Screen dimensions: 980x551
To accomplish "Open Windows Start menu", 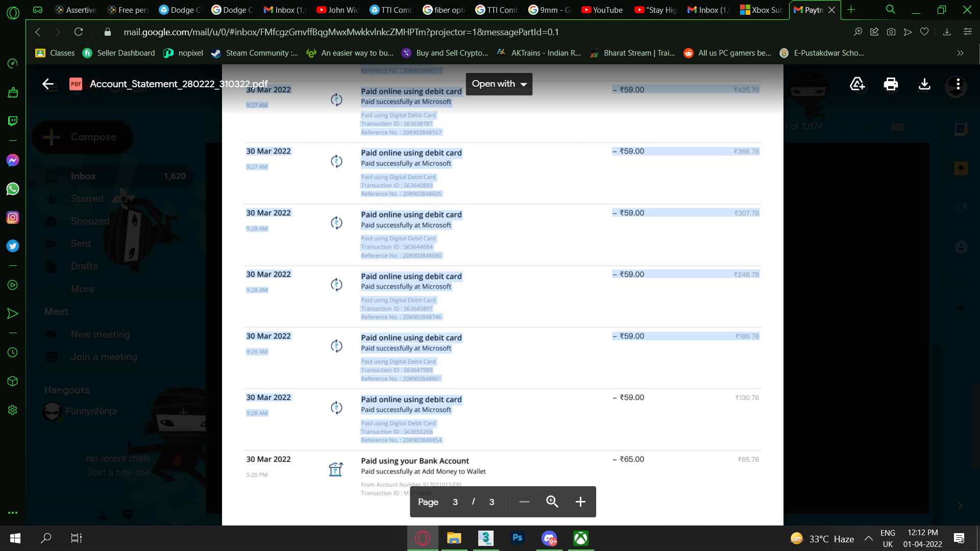I will (x=15, y=538).
